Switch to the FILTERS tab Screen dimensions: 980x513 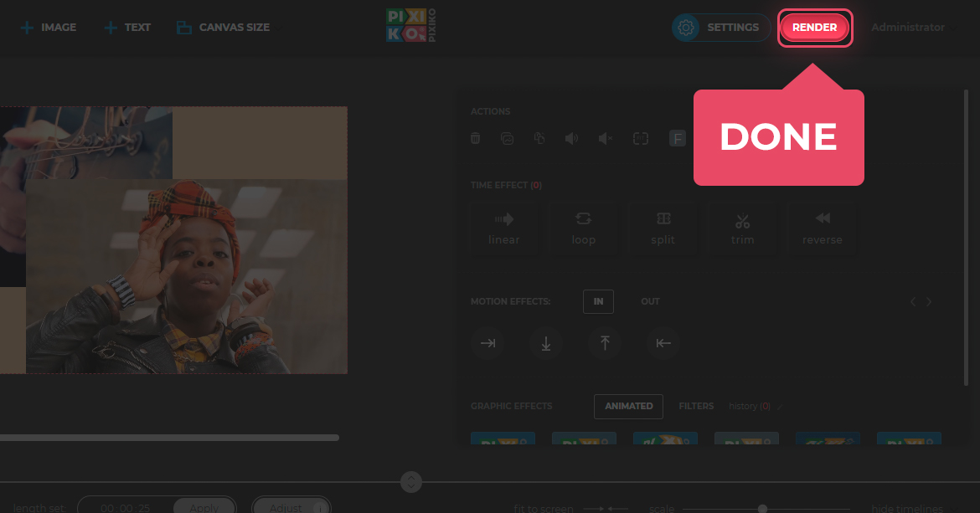696,406
